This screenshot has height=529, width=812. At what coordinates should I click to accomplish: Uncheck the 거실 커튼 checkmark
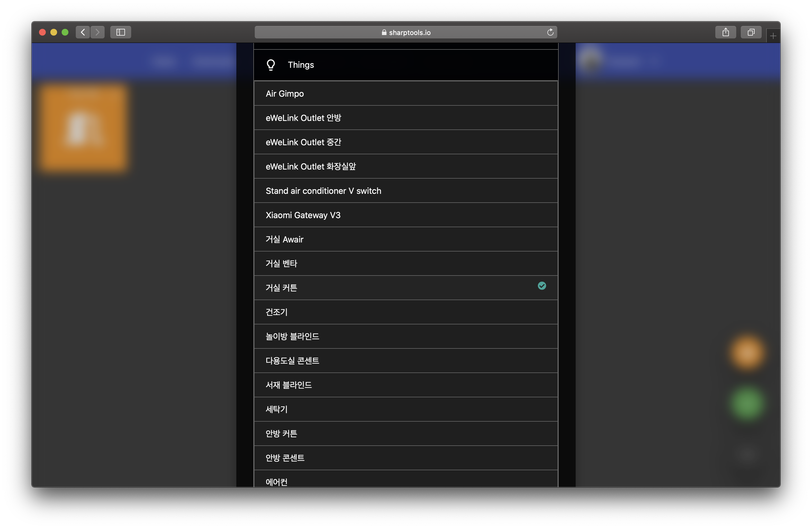pos(541,286)
